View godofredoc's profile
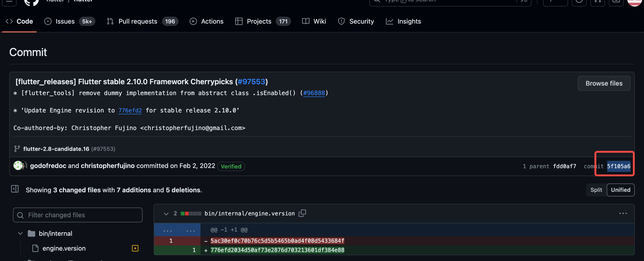 click(x=48, y=166)
